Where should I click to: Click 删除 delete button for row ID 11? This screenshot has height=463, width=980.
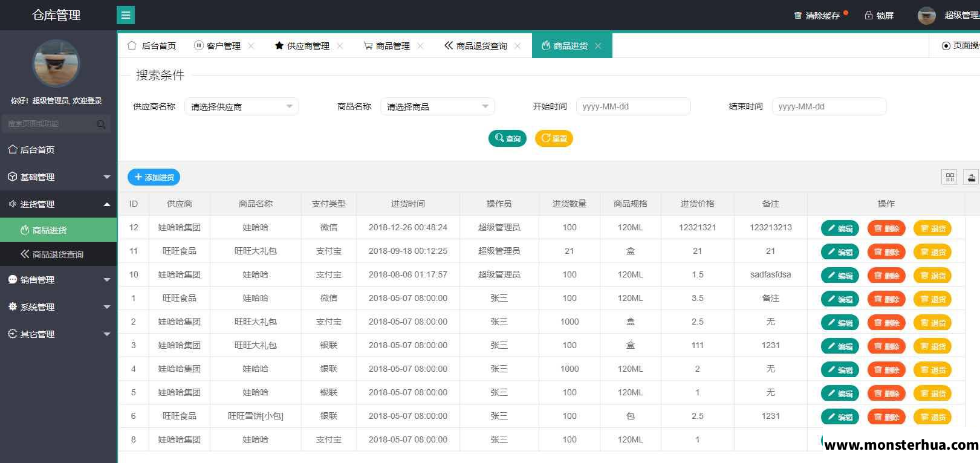(x=886, y=251)
